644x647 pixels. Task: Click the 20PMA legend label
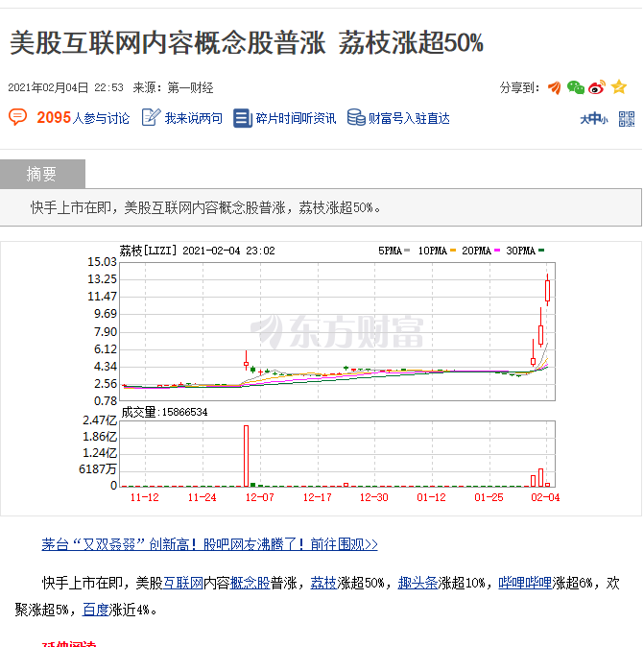tap(476, 251)
